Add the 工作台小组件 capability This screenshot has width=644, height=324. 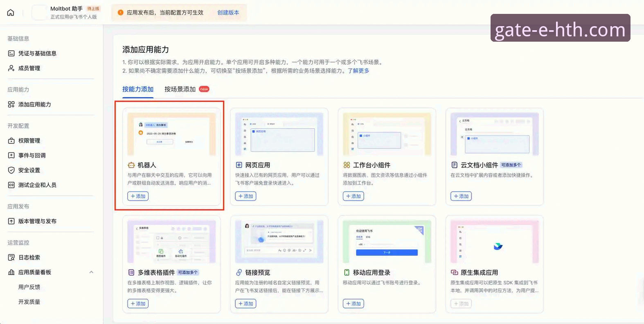[x=354, y=196]
